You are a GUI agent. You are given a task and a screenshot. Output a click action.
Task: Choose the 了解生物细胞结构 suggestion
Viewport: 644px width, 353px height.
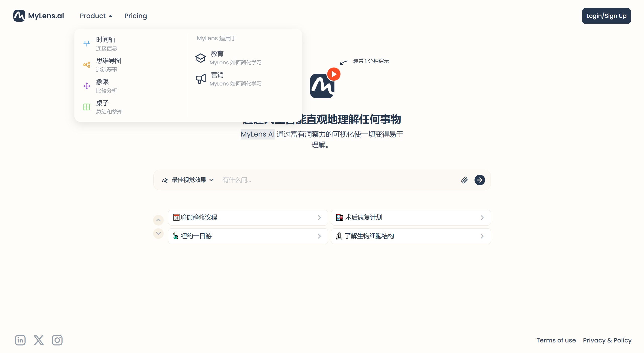[x=411, y=236]
